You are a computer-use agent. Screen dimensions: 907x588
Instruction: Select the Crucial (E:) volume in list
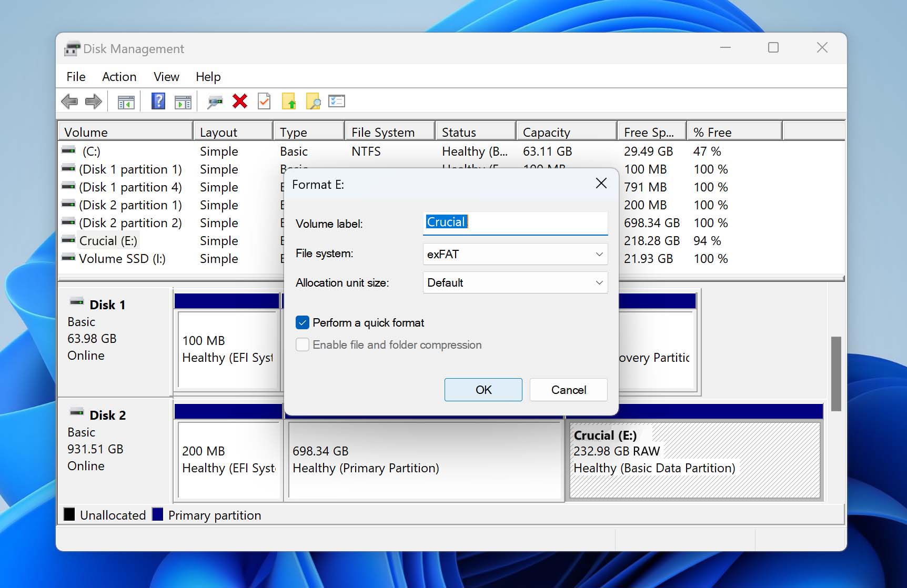tap(108, 241)
